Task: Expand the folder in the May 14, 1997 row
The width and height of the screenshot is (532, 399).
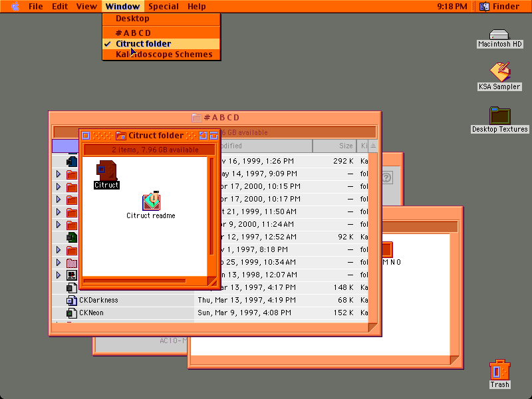Action: pos(59,174)
